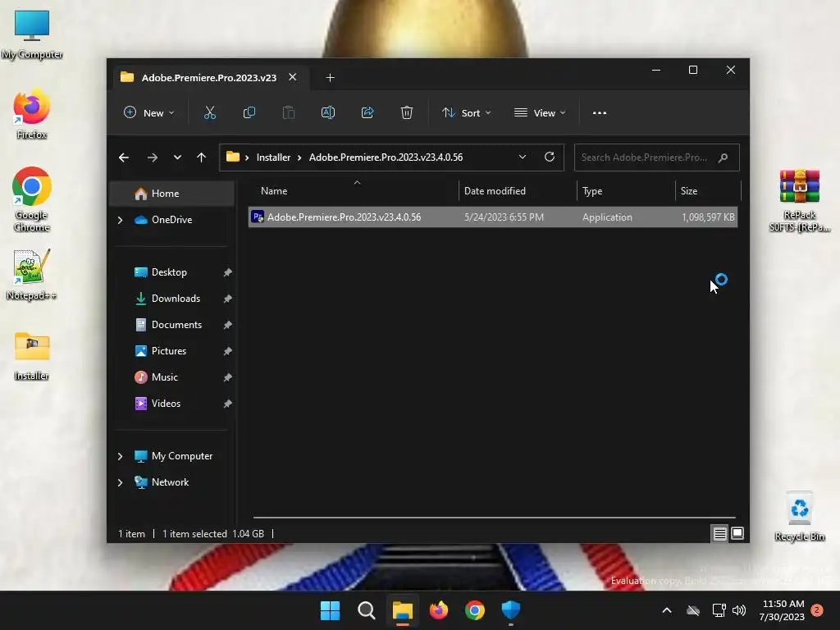Screen dimensions: 840x630
Task: Select the Adobe.Premiere.Pro.2023.v23.4.0.56 application file
Action: [493, 217]
